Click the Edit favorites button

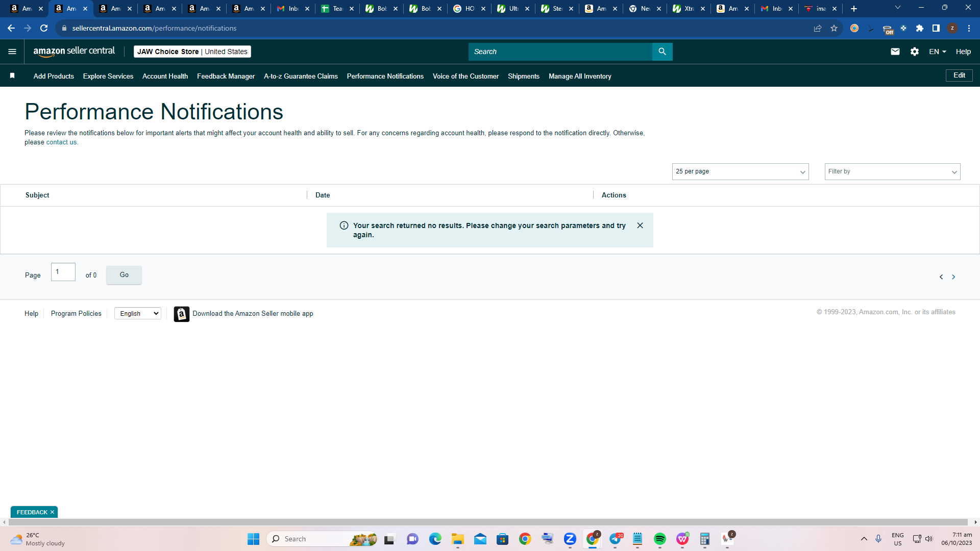[x=959, y=75]
